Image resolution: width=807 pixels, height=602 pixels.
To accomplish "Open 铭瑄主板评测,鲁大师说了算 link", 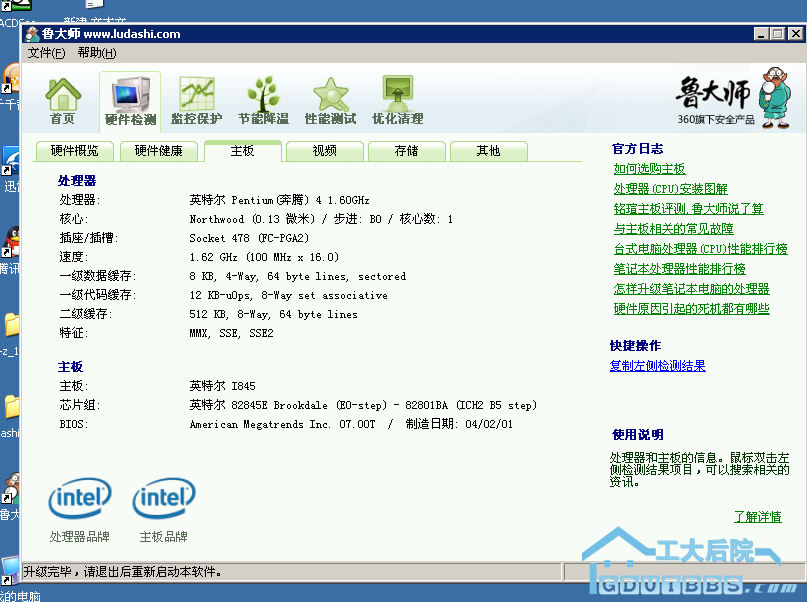I will [689, 209].
